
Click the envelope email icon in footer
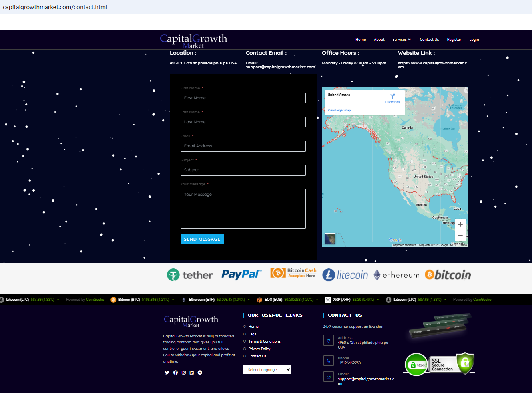tap(329, 377)
